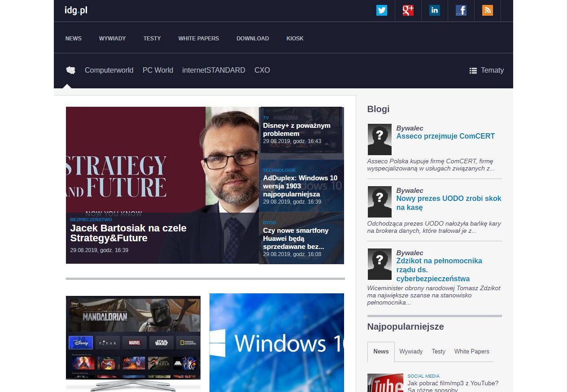
Task: Open the WHITE PAPERS menu item
Action: [x=199, y=39]
